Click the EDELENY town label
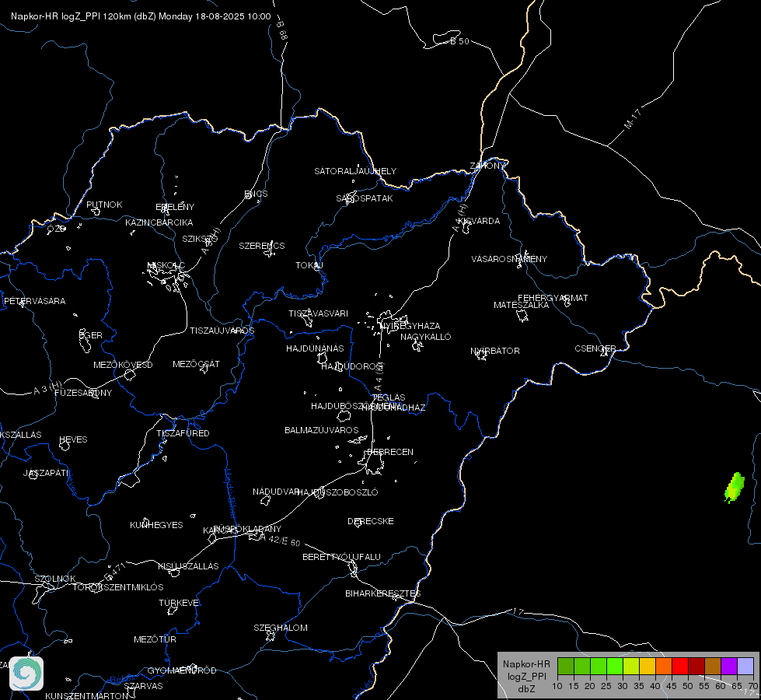 [x=175, y=207]
